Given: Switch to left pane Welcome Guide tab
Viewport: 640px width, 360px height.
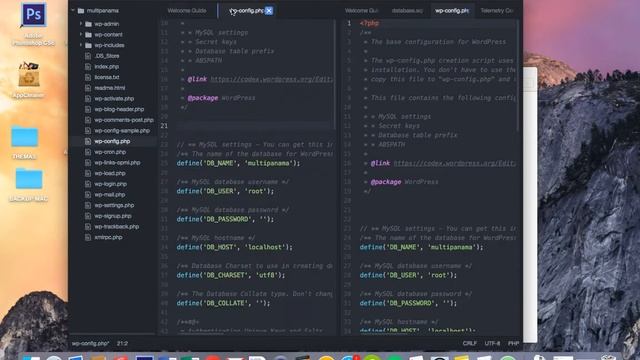Looking at the screenshot, I should click(187, 11).
